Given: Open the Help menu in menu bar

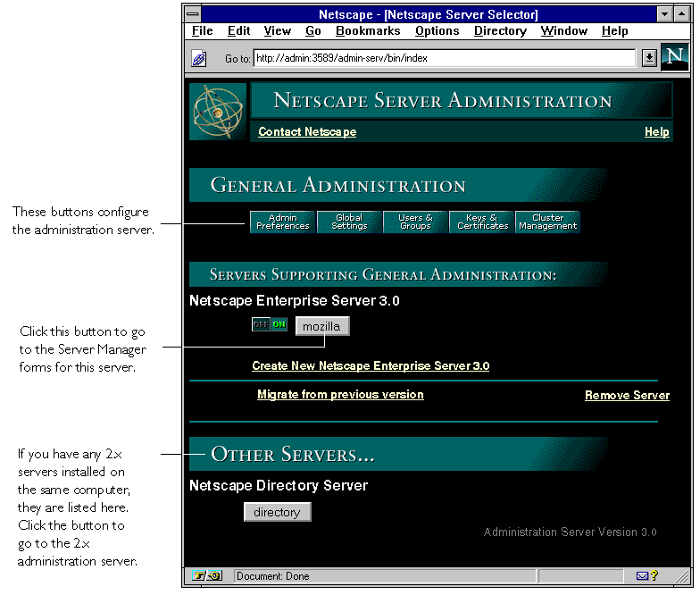Looking at the screenshot, I should coord(614,30).
